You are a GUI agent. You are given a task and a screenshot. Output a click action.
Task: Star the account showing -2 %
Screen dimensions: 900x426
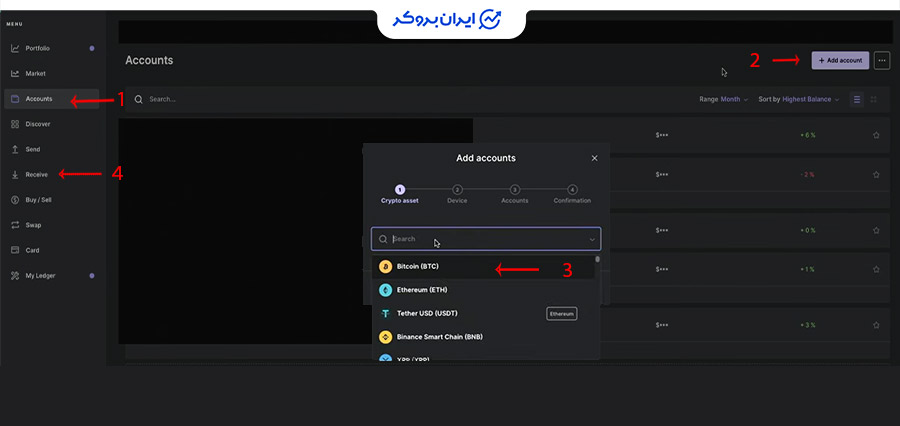point(876,175)
